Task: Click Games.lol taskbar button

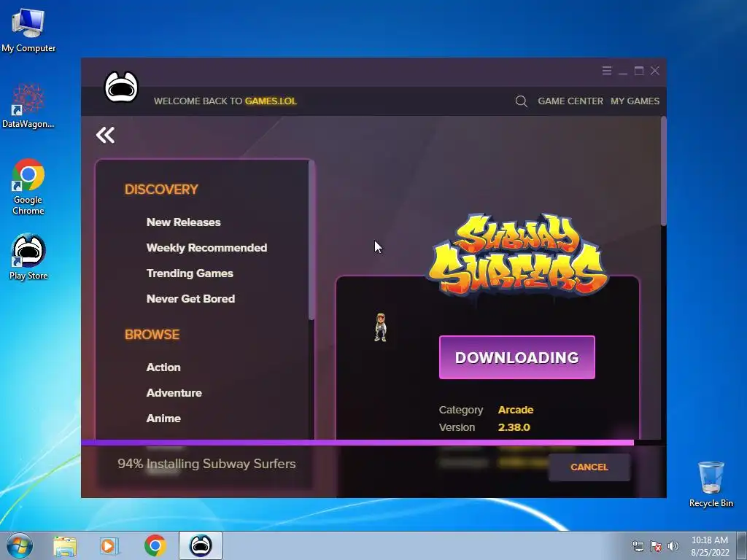Action: click(x=201, y=545)
